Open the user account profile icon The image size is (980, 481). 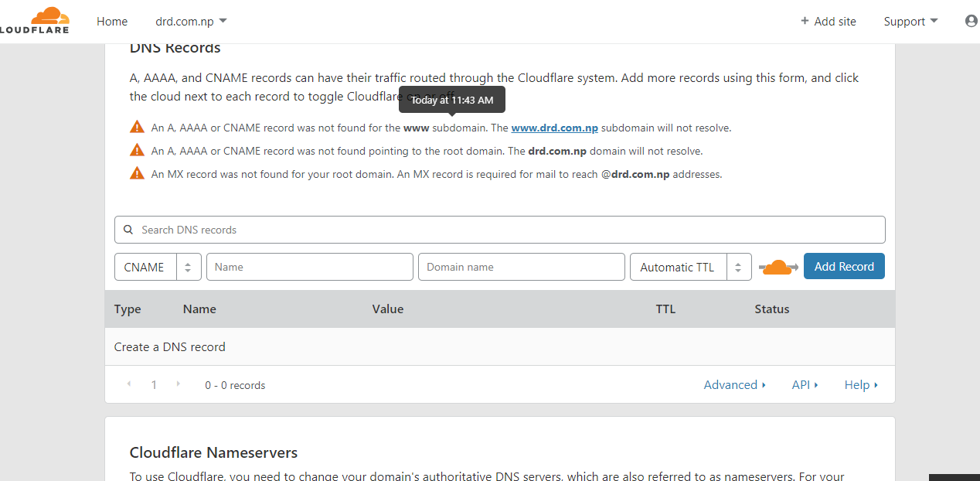click(x=971, y=21)
